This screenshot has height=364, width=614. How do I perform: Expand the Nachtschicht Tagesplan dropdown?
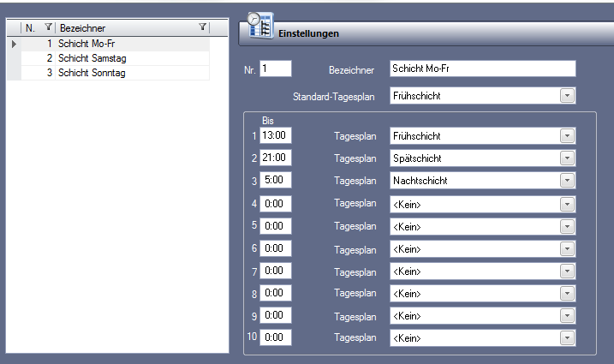coord(567,181)
